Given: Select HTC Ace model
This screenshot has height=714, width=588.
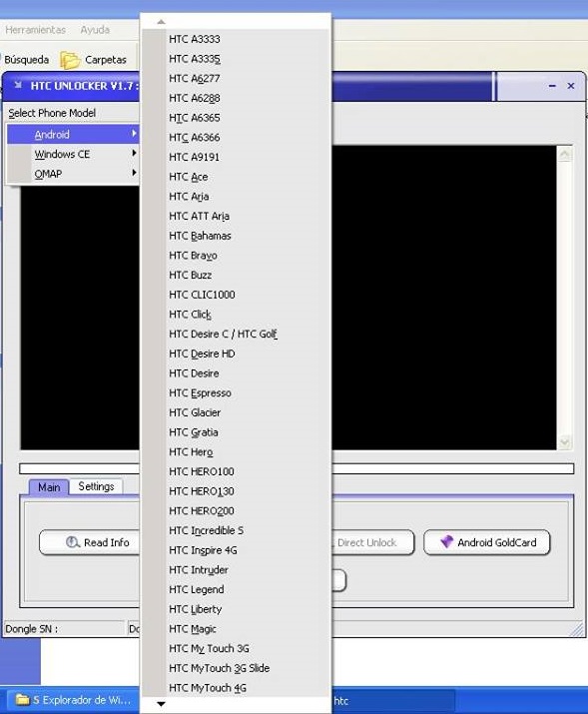Looking at the screenshot, I should 236,177.
